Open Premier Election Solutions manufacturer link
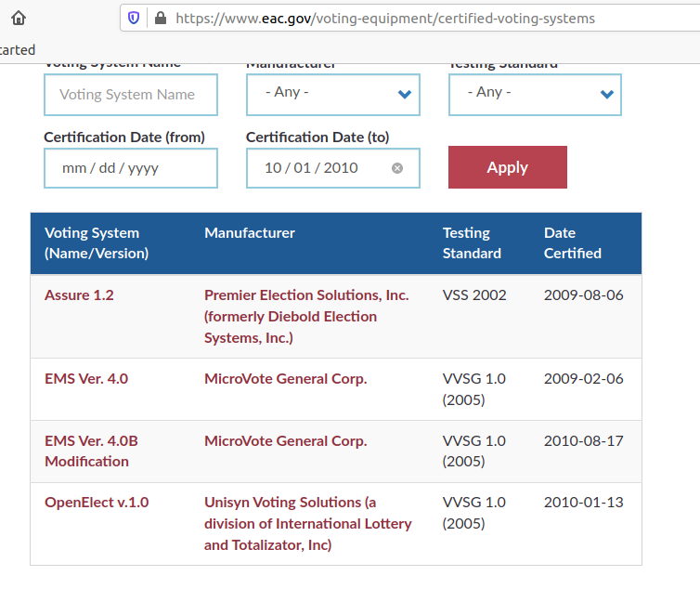 [306, 317]
